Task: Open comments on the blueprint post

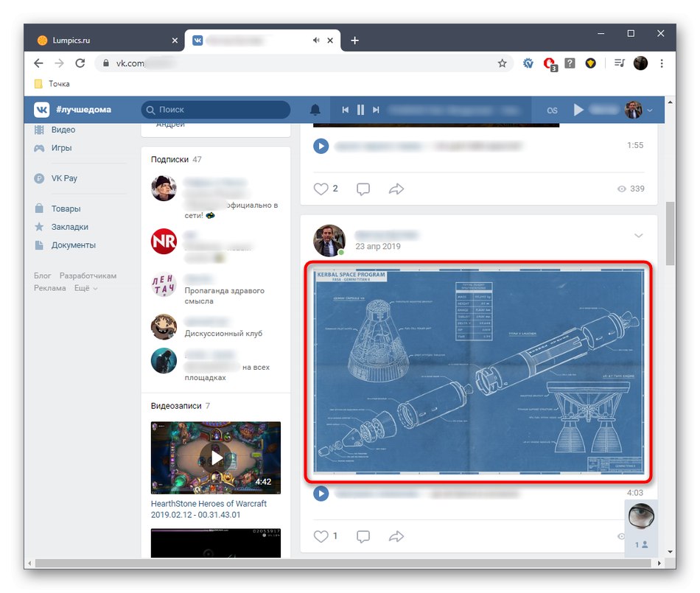Action: pyautogui.click(x=363, y=536)
